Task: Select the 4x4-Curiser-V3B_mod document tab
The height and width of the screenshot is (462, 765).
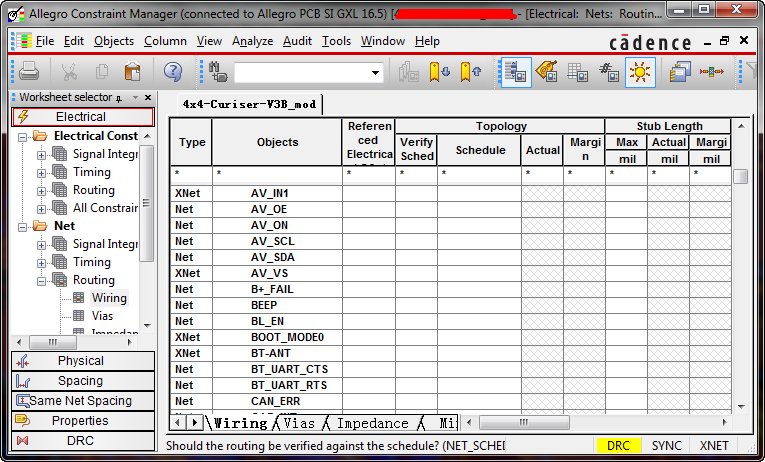Action: [x=249, y=104]
